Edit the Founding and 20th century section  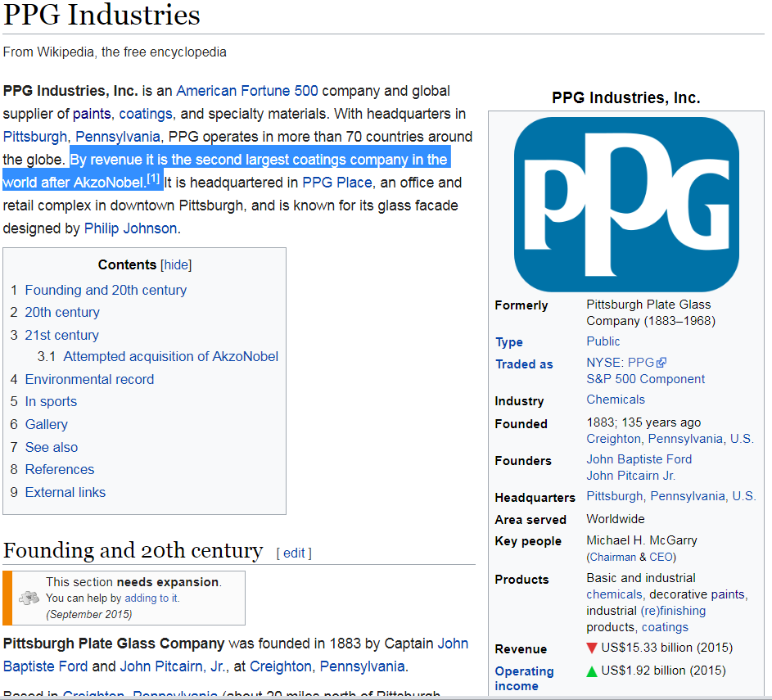point(294,553)
